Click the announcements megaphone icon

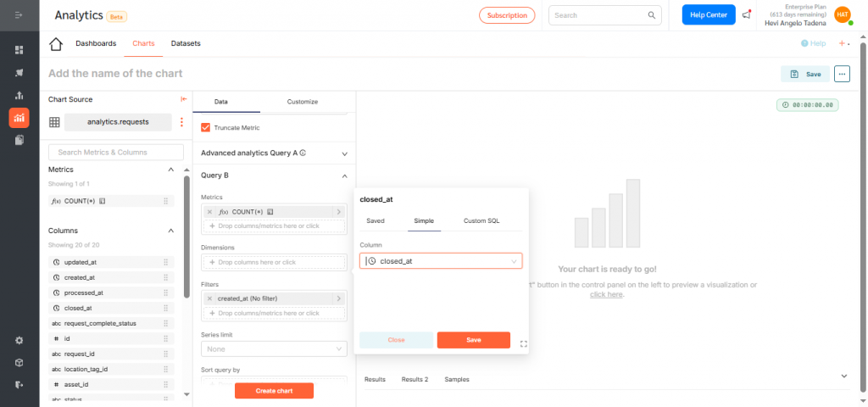click(746, 14)
